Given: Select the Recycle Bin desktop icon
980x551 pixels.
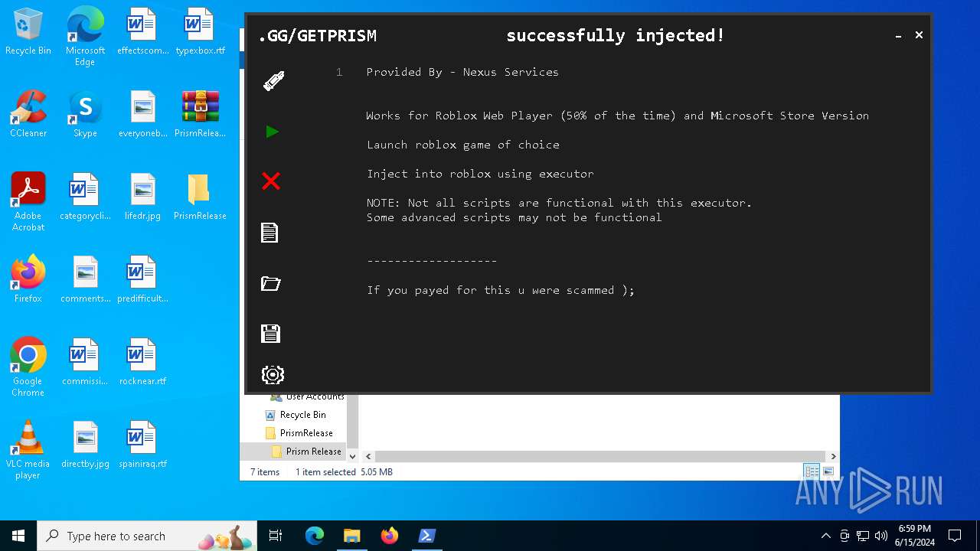Looking at the screenshot, I should [x=28, y=32].
